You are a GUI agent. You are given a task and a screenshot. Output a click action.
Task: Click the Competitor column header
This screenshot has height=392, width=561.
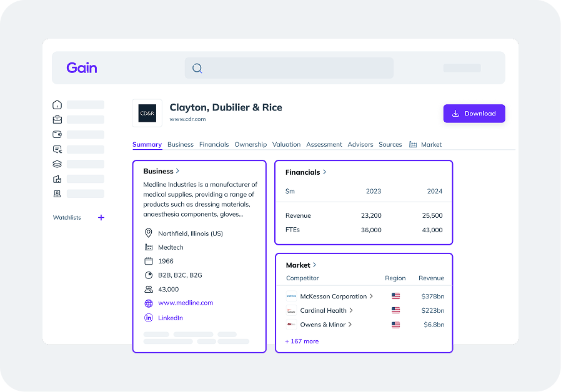click(x=302, y=278)
